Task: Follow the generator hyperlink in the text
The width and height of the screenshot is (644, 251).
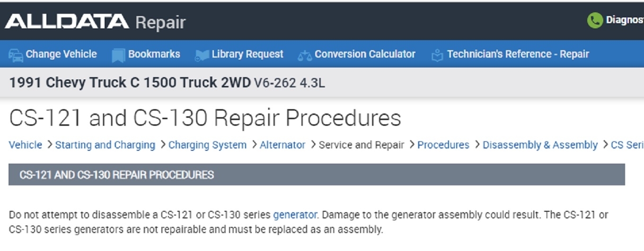Action: pyautogui.click(x=295, y=215)
